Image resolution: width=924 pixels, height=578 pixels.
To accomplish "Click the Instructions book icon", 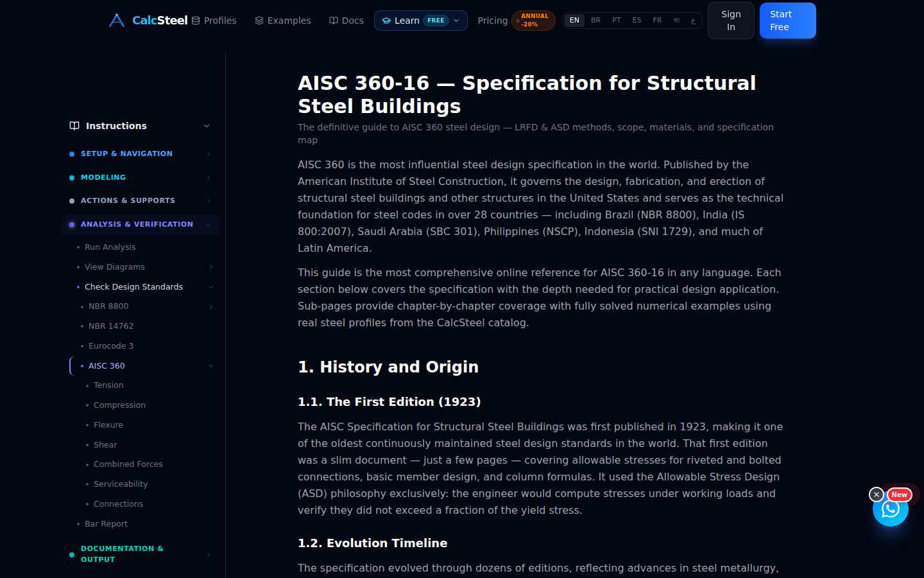I will (74, 126).
